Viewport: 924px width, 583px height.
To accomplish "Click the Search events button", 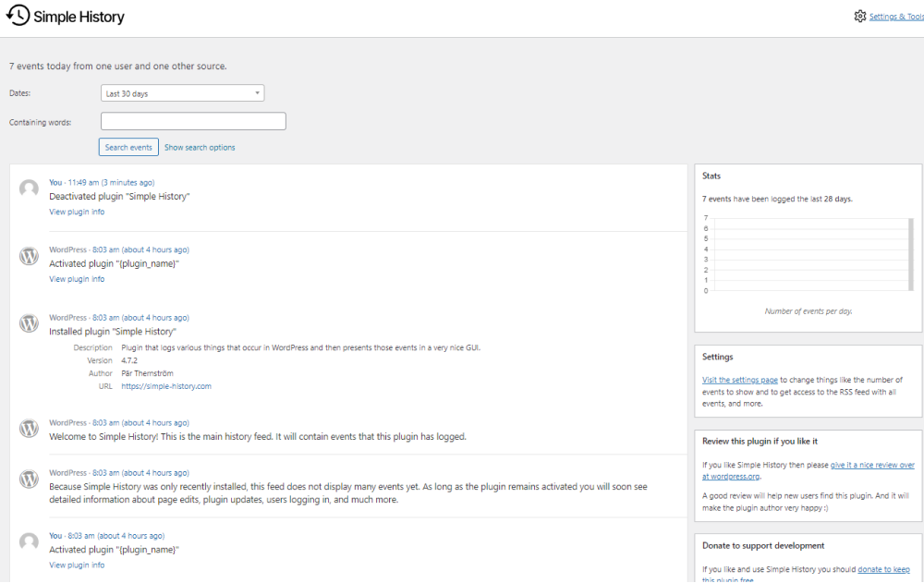I will [x=128, y=148].
